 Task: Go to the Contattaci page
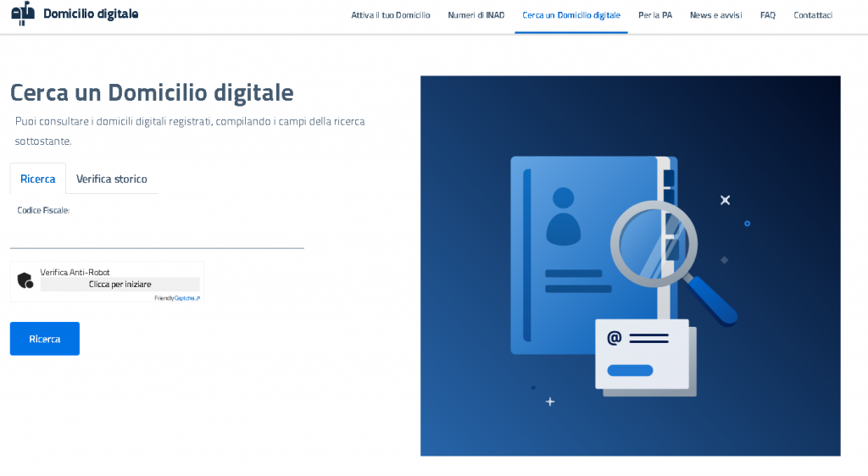[x=813, y=15]
